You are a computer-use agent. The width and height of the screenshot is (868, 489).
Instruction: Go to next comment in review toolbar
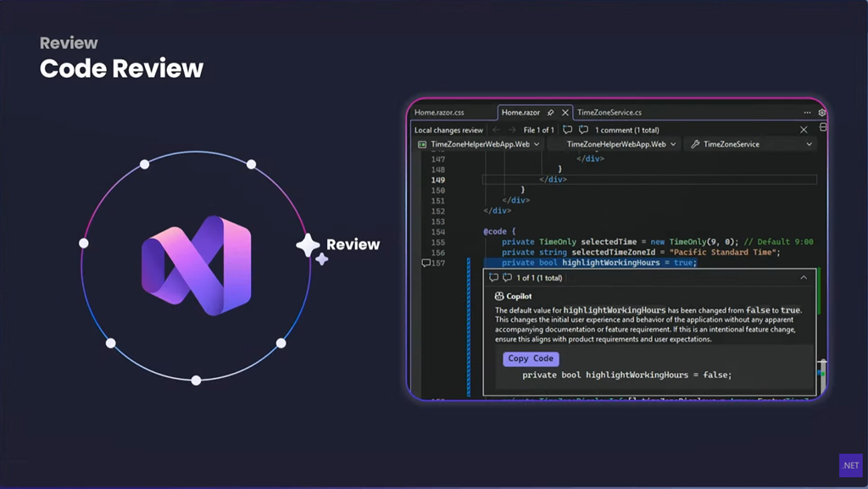coord(583,130)
